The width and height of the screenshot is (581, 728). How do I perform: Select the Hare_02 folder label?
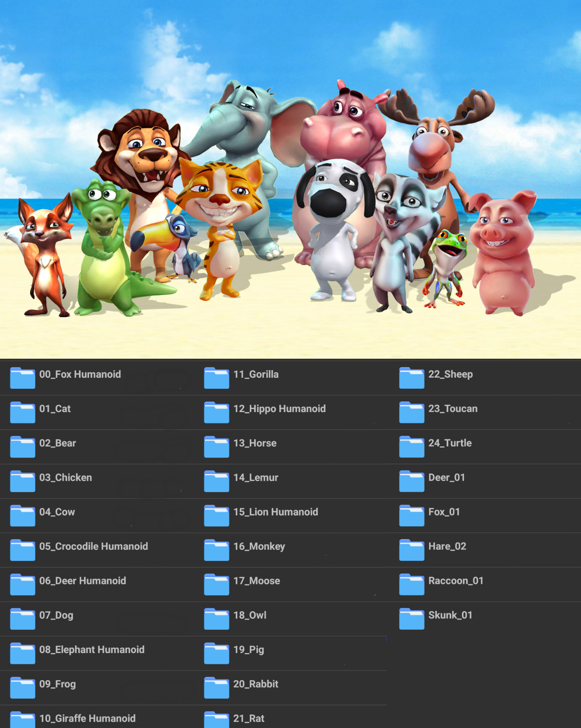click(x=447, y=546)
